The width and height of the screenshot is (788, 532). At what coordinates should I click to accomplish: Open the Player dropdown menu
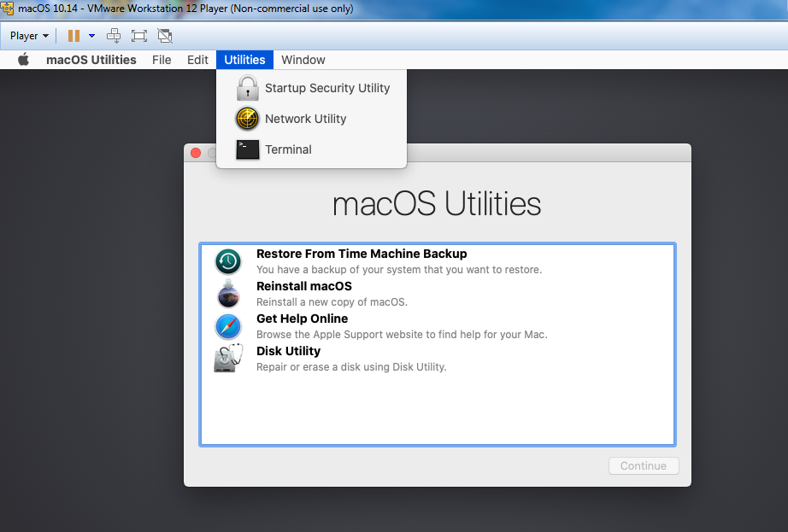pyautogui.click(x=29, y=36)
